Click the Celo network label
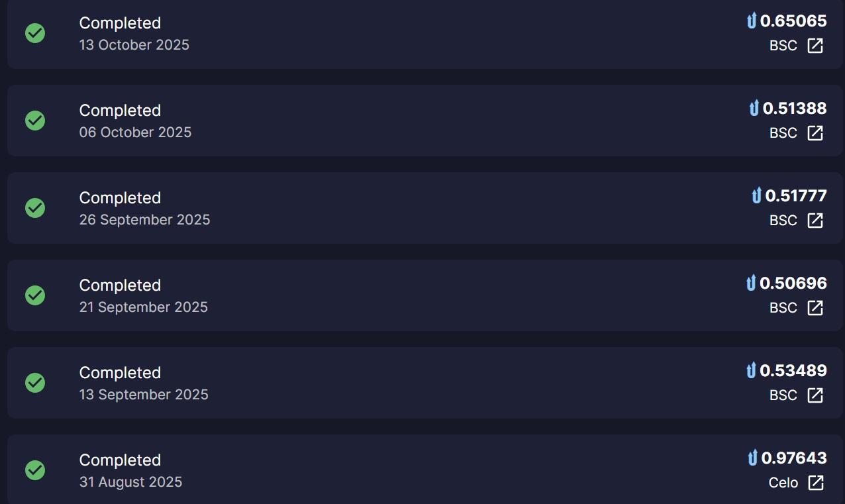The image size is (845, 504). [783, 483]
